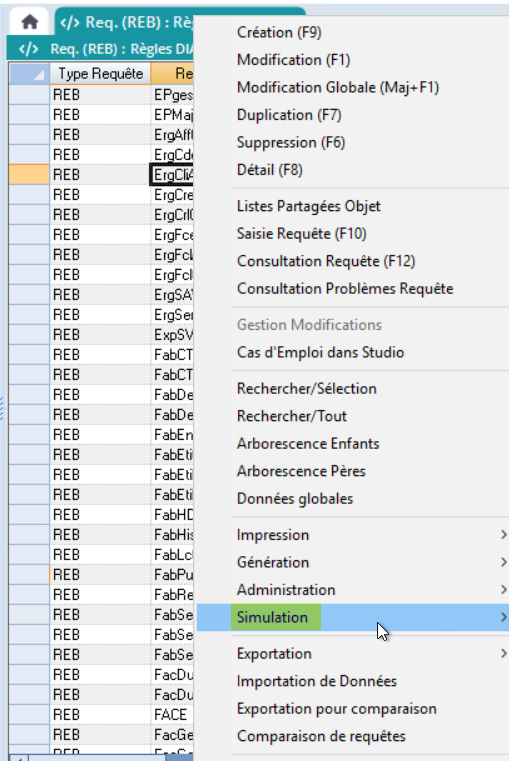The height and width of the screenshot is (761, 509).
Task: Select Suppression (F6) menu entry
Action: [x=291, y=143]
